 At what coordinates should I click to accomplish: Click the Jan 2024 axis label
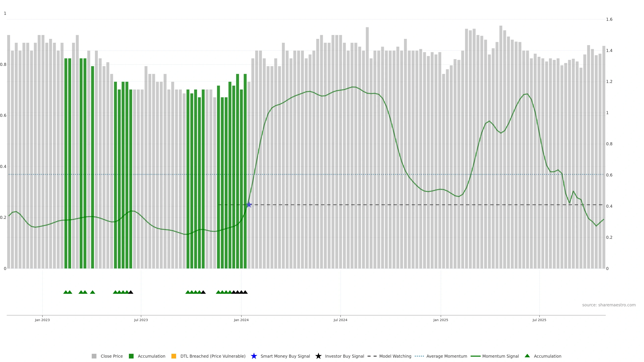coord(241,320)
